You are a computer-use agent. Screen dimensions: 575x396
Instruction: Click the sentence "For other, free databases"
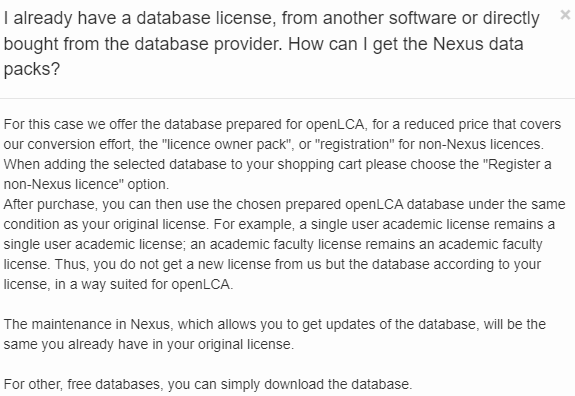208,384
